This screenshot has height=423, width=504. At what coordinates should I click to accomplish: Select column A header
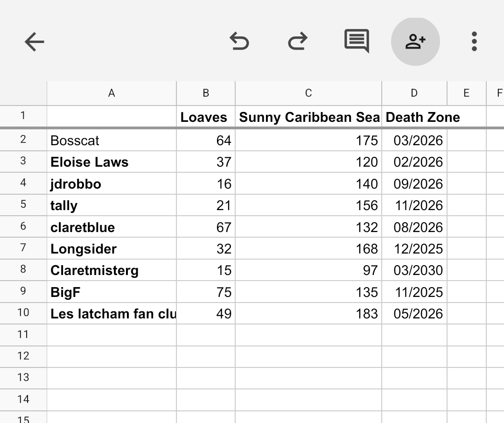(x=112, y=93)
